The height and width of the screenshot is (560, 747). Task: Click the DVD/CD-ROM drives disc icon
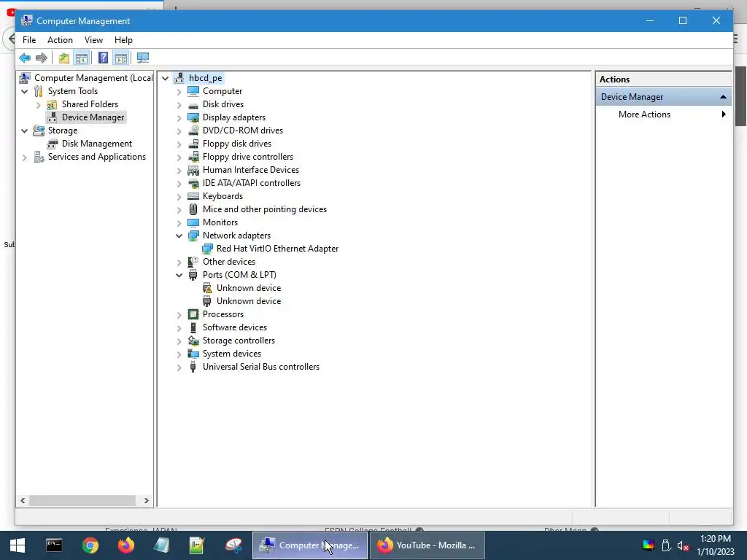point(193,131)
